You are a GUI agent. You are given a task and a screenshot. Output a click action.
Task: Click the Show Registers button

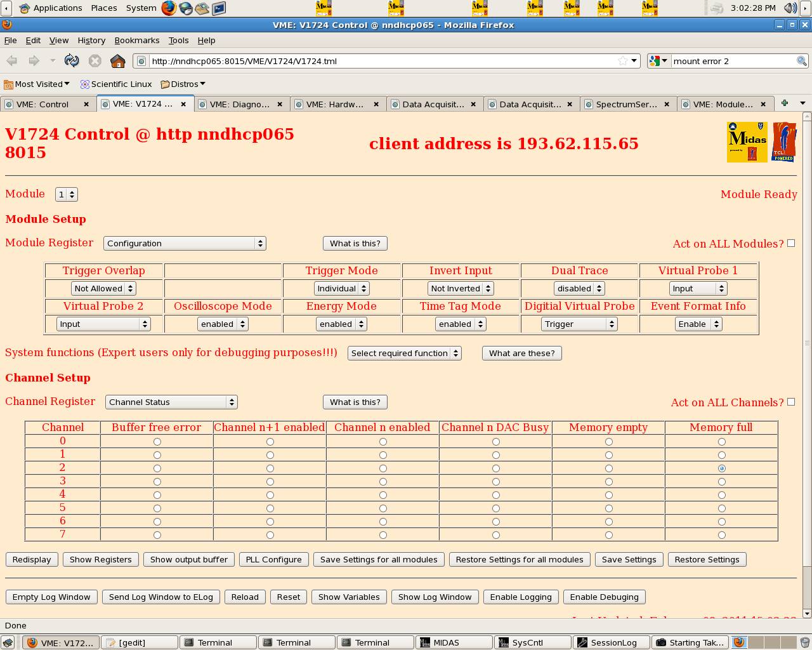100,559
